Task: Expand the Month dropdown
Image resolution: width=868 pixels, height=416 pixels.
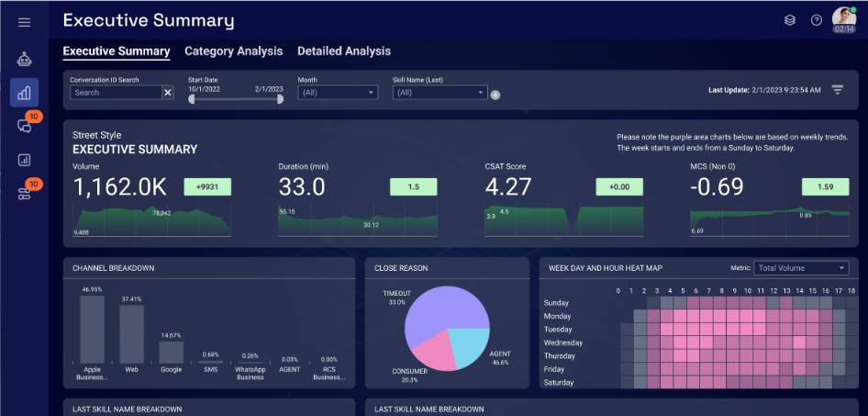Action: pos(337,93)
